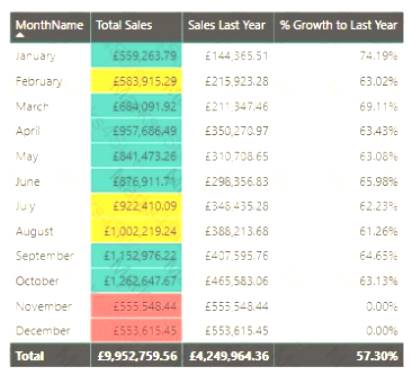Click the December month row label
The width and height of the screenshot is (412, 381).
[x=43, y=331]
